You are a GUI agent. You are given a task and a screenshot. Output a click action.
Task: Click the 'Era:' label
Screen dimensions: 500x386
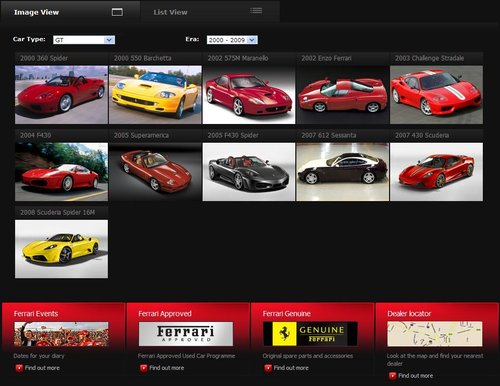tap(192, 39)
